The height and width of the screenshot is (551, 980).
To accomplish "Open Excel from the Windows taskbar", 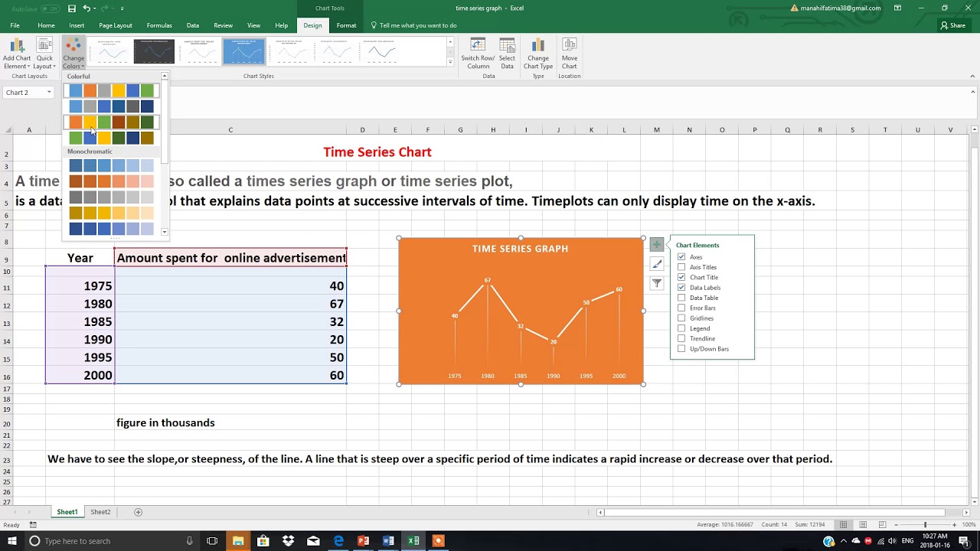I will pyautogui.click(x=413, y=541).
